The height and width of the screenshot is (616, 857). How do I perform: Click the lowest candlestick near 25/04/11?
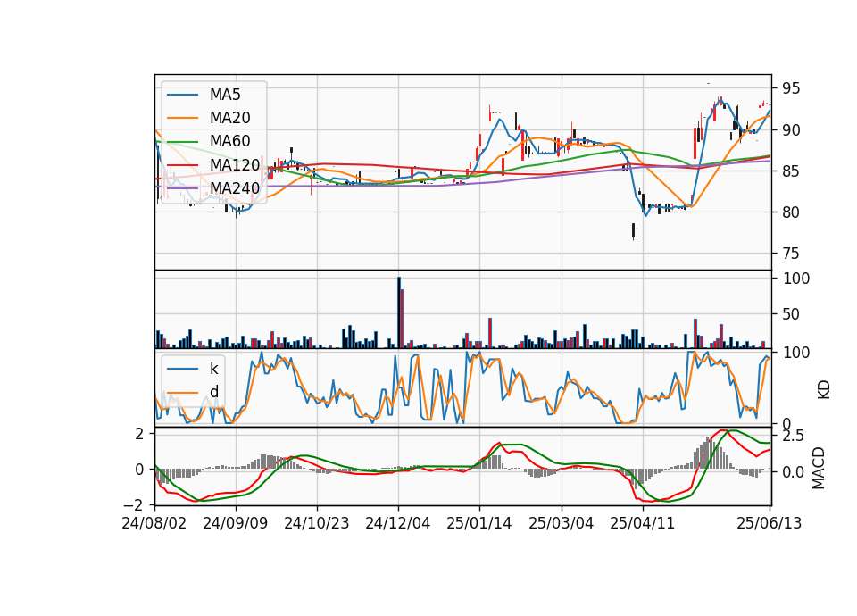pyautogui.click(x=634, y=231)
